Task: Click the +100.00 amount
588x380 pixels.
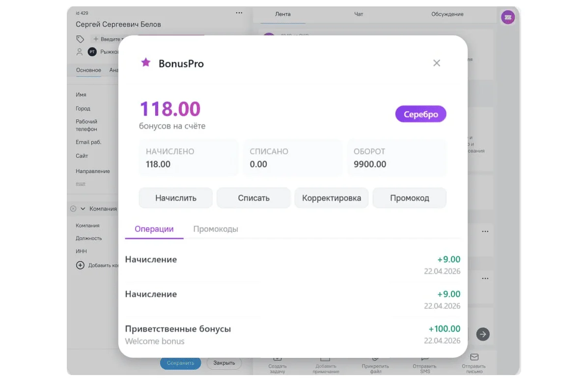Action: point(445,328)
